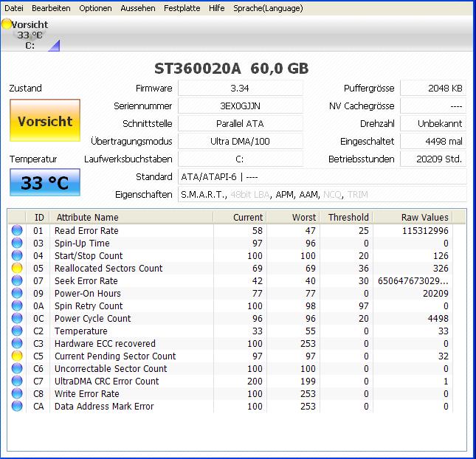Image resolution: width=476 pixels, height=459 pixels.
Task: Click the ST360020A 60,0 GB drive title
Action: pos(231,69)
